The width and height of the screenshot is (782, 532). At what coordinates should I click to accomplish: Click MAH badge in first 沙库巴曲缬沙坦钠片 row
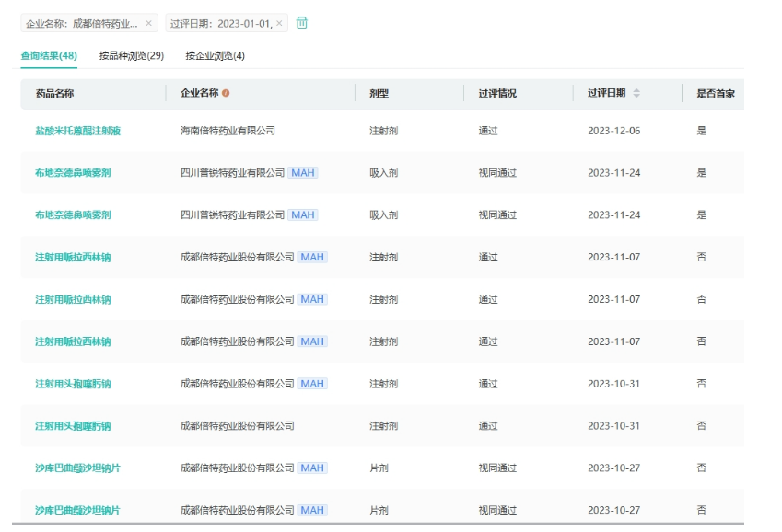(311, 468)
